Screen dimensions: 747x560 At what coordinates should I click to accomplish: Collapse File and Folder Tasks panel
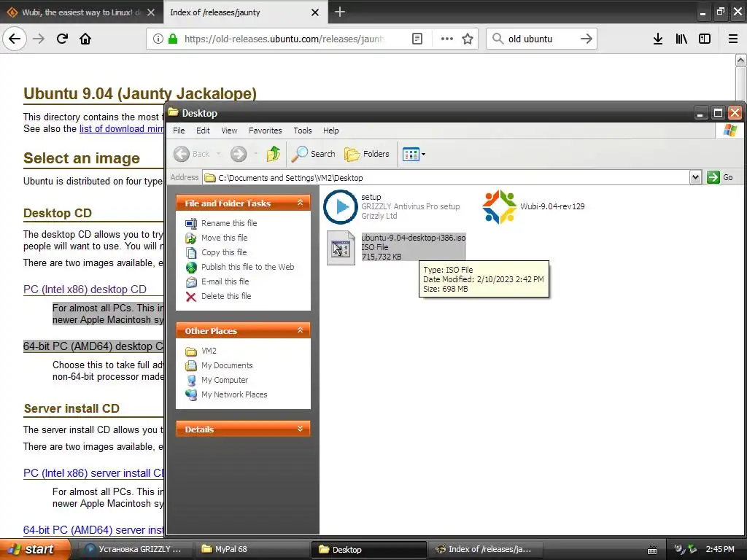click(300, 203)
